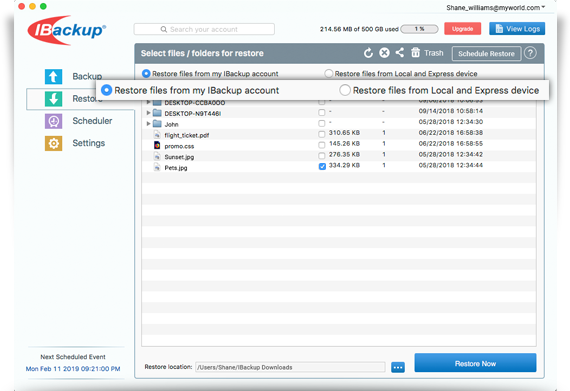Switch to the Restore sidebar tab
Viewport: 570px width, 391px height.
click(81, 99)
